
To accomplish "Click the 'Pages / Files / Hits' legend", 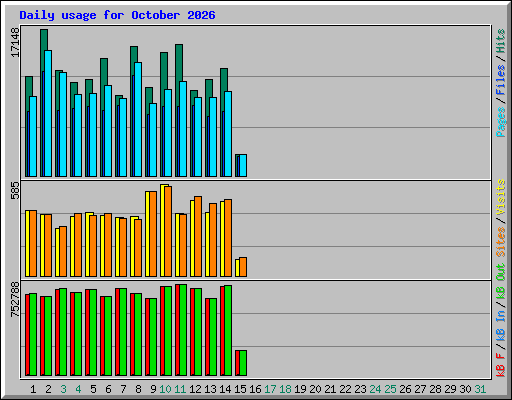I will pyautogui.click(x=500, y=83).
